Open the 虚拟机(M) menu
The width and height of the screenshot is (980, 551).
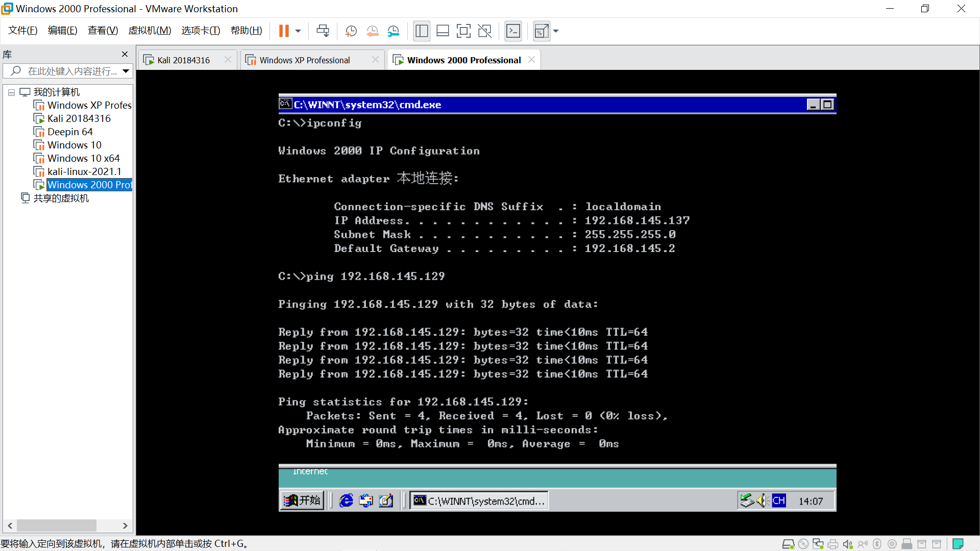click(x=150, y=31)
